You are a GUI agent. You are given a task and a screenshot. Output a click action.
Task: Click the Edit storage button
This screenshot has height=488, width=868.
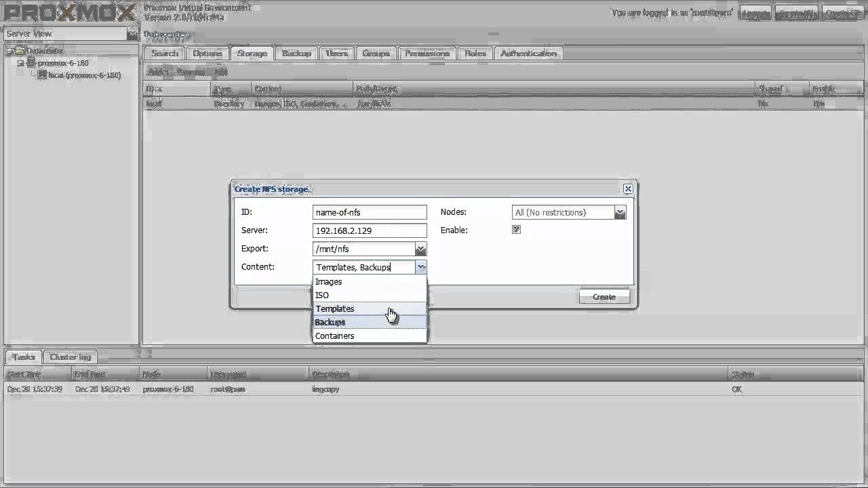coord(220,71)
